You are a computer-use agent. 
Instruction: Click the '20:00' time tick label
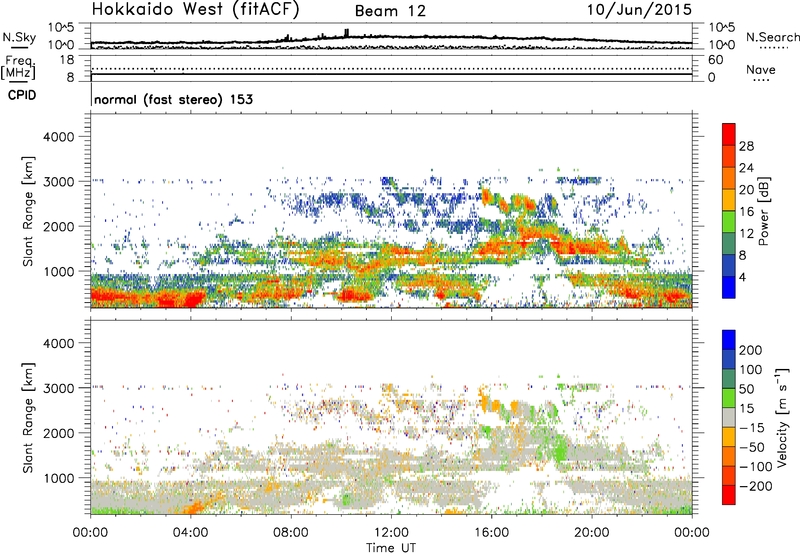pos(591,533)
